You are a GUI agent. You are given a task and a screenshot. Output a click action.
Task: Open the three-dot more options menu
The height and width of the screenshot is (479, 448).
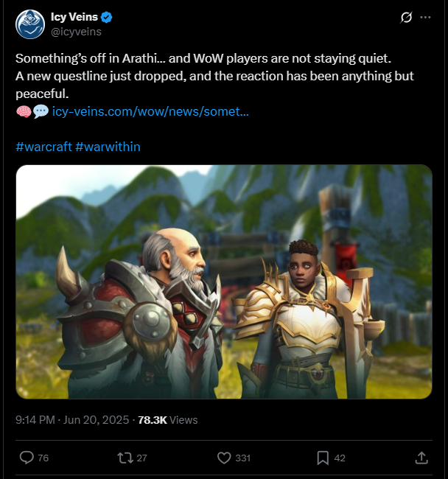click(425, 18)
